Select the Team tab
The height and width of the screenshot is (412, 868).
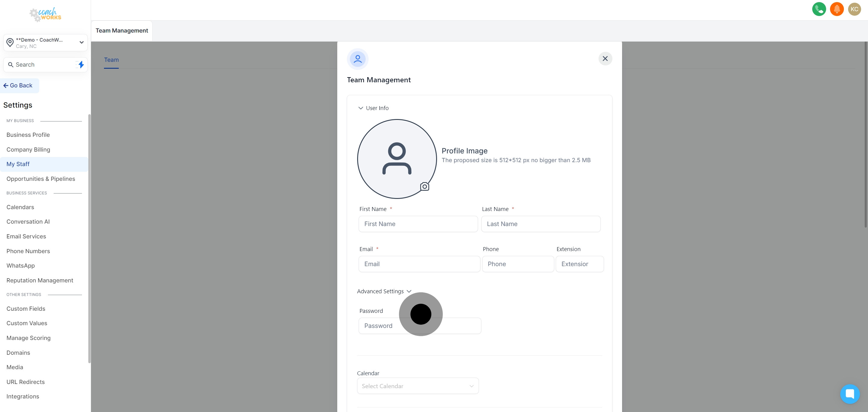pos(111,60)
